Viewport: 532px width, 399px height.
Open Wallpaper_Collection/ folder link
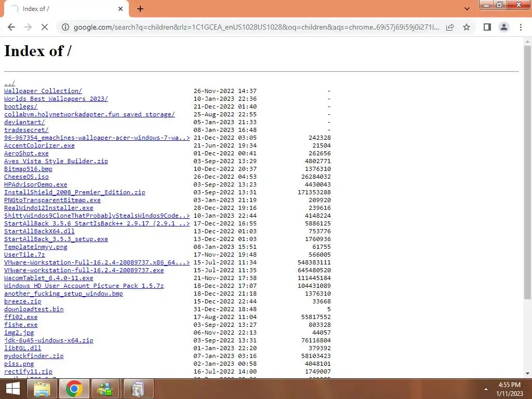click(x=43, y=91)
